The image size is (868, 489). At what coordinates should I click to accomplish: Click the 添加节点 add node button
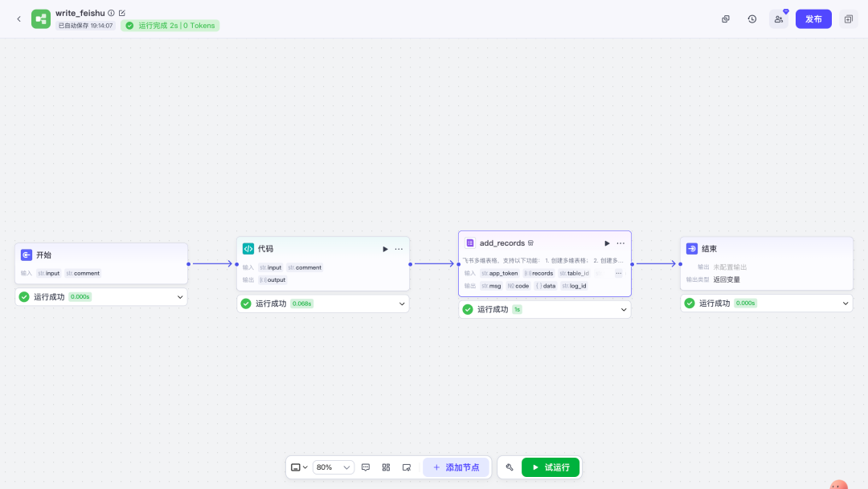tap(456, 467)
